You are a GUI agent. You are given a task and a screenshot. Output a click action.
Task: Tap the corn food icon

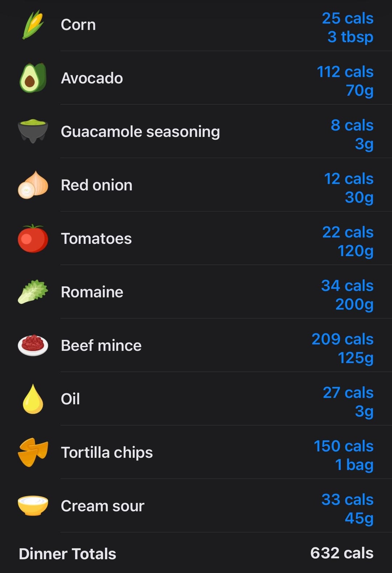[33, 25]
